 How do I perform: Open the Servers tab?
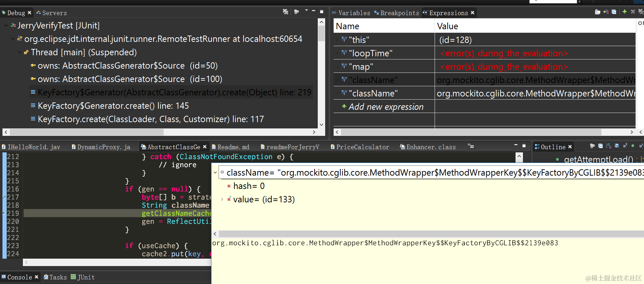point(51,13)
